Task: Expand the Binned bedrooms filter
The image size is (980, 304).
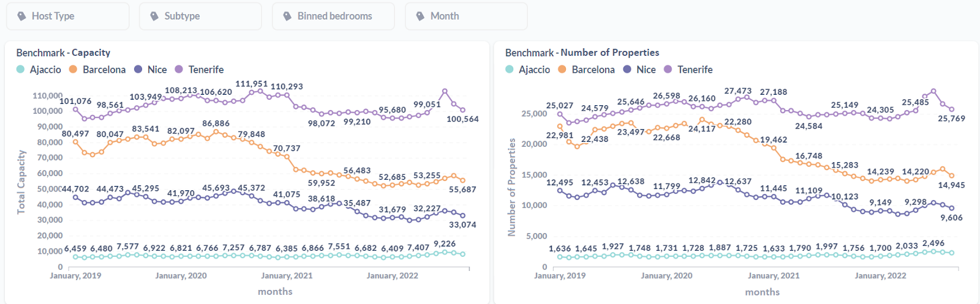Action: (x=333, y=17)
